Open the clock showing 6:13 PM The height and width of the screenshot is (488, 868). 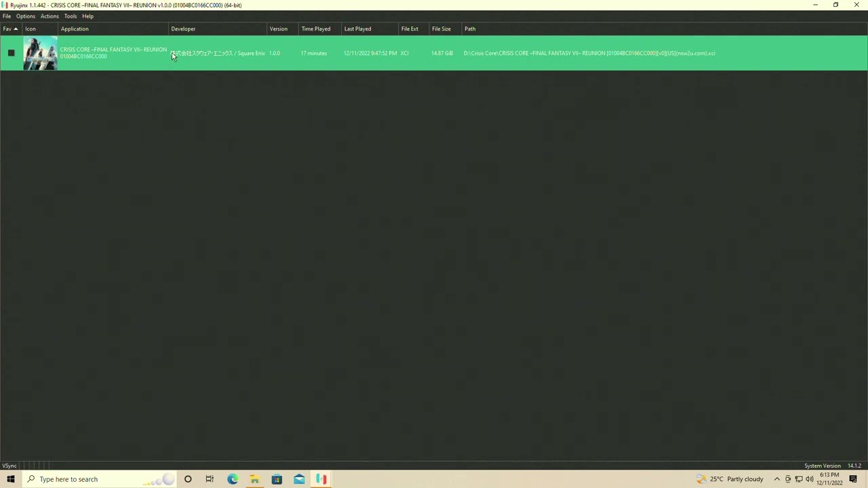829,479
